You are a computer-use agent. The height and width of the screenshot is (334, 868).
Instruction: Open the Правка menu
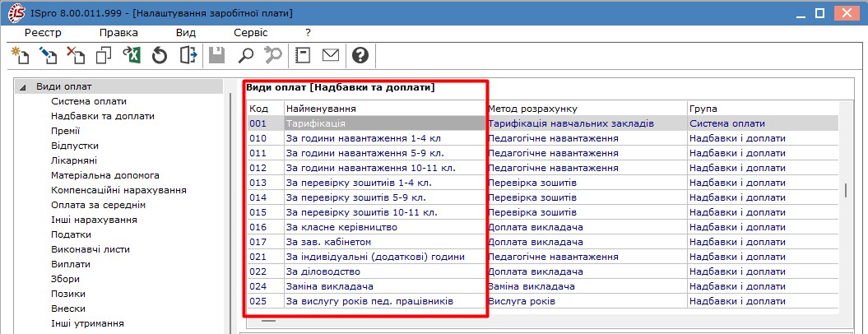point(119,33)
